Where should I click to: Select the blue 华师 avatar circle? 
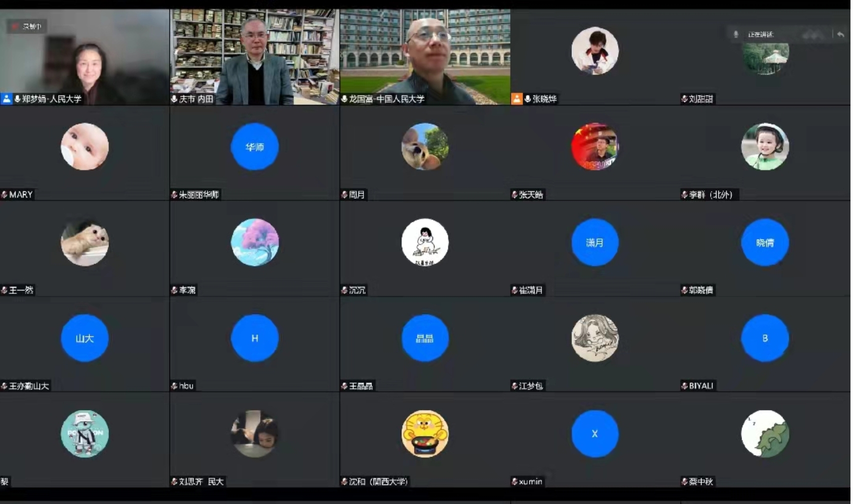[x=254, y=147]
